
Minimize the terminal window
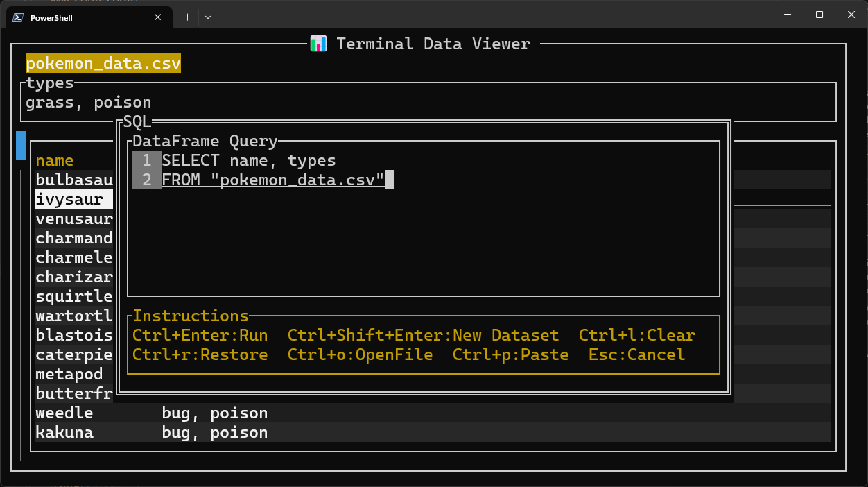pos(788,15)
